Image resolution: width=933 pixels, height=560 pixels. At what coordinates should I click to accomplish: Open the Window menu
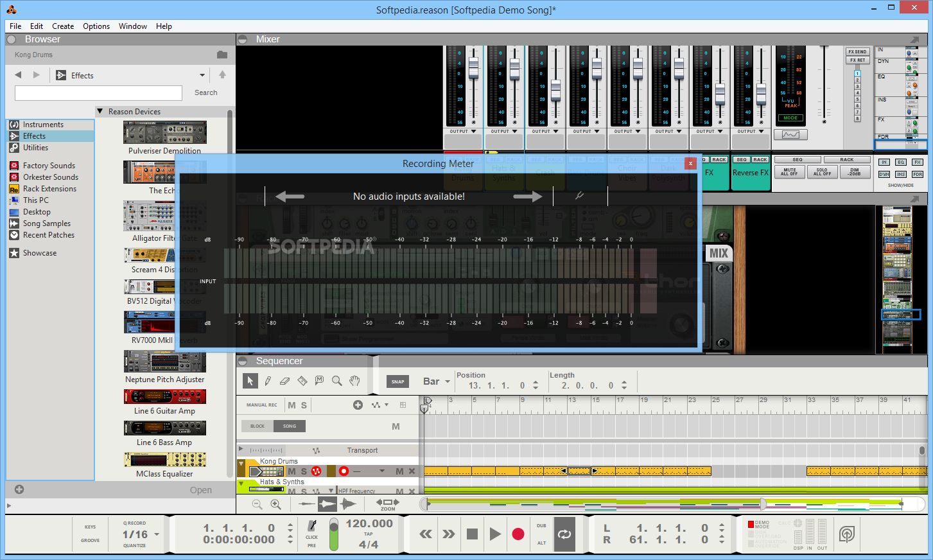click(x=133, y=26)
